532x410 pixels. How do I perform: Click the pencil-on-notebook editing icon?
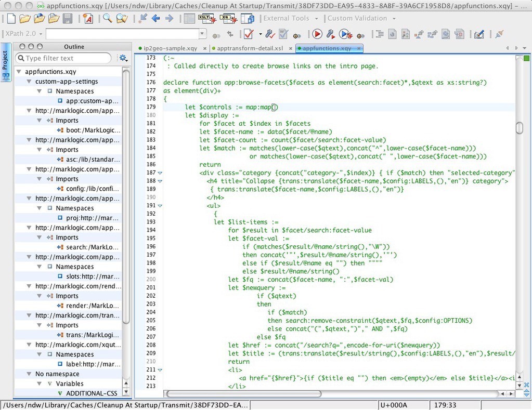(x=479, y=34)
